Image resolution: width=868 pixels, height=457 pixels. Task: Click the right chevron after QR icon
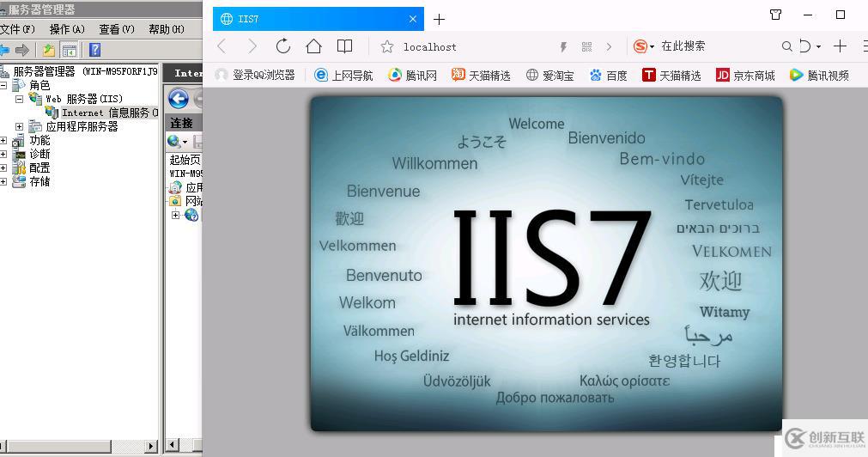(x=609, y=47)
